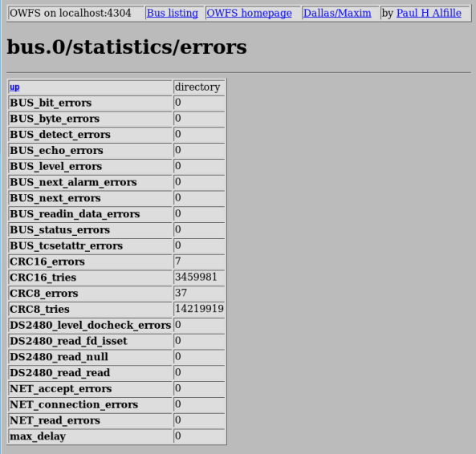This screenshot has height=454, width=476.
Task: Select the NET_connection_errors row label
Action: click(74, 404)
